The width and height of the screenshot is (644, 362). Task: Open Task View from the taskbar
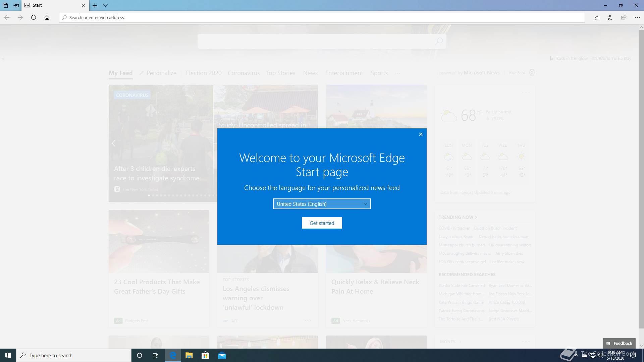click(156, 355)
